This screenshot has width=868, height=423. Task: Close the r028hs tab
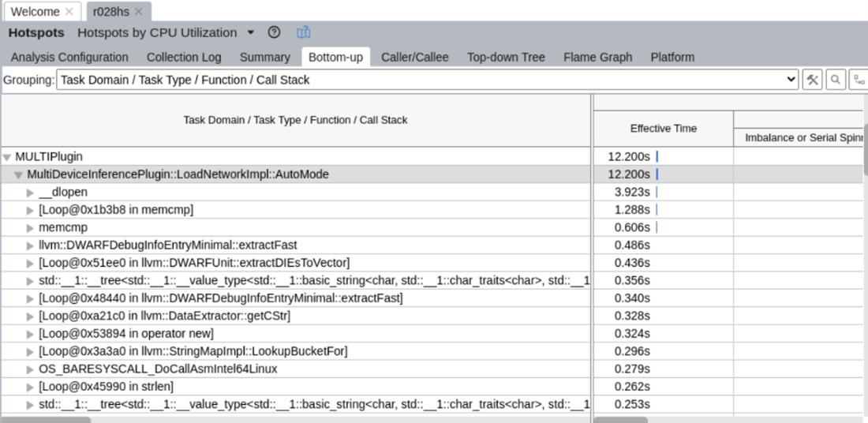pyautogui.click(x=138, y=12)
